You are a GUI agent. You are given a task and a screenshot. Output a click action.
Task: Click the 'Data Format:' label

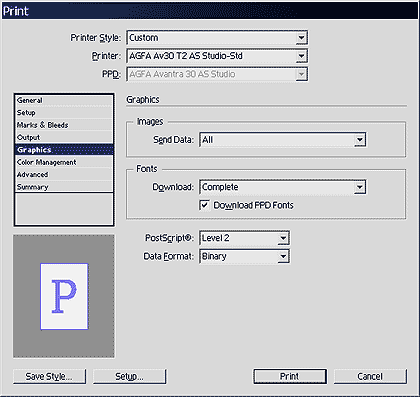tap(169, 256)
